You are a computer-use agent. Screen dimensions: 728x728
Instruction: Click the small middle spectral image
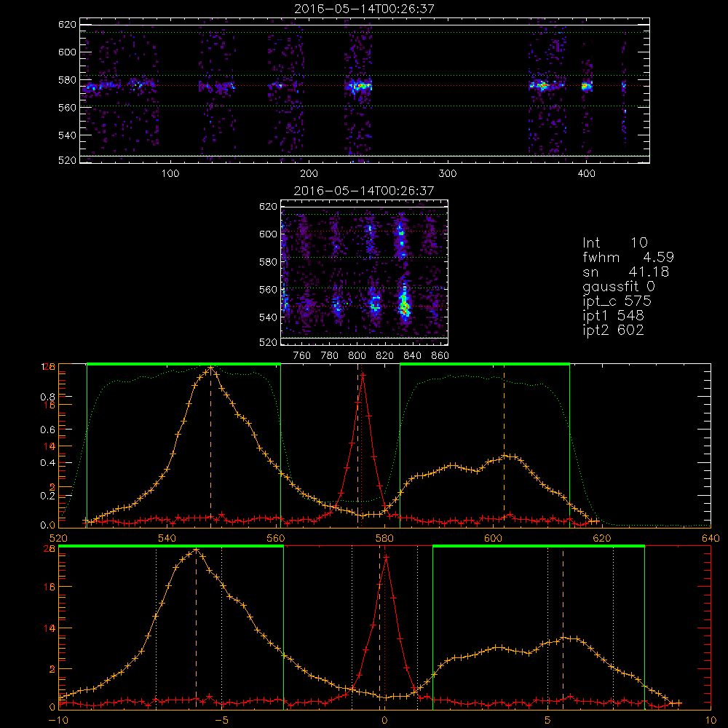(x=364, y=272)
